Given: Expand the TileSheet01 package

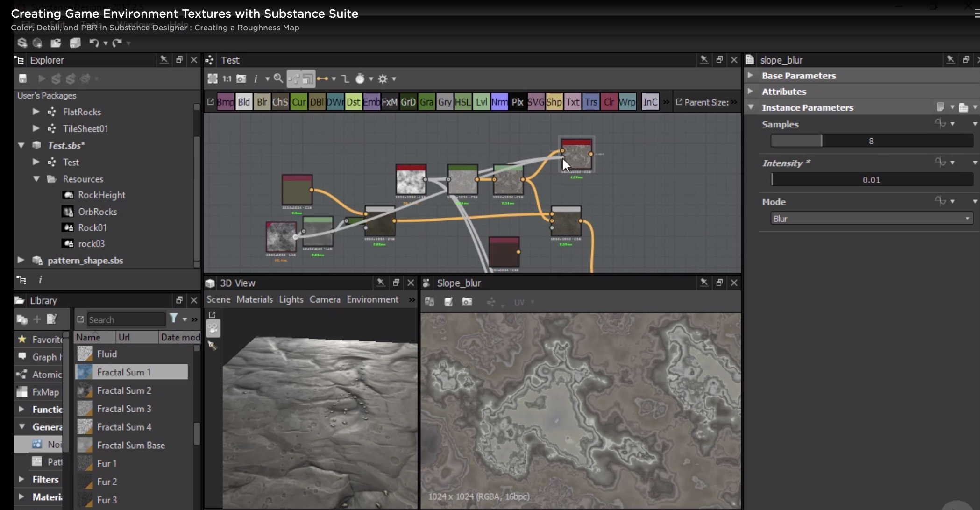Looking at the screenshot, I should click(x=36, y=128).
